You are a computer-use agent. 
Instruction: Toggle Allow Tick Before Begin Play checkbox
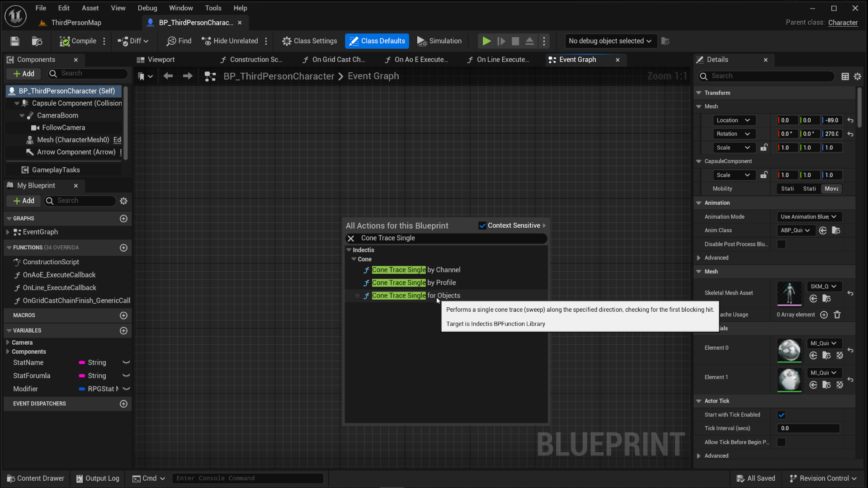click(781, 442)
